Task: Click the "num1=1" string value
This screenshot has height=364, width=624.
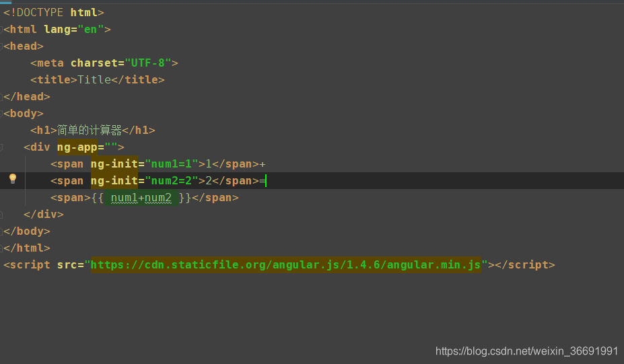Action: click(x=172, y=164)
